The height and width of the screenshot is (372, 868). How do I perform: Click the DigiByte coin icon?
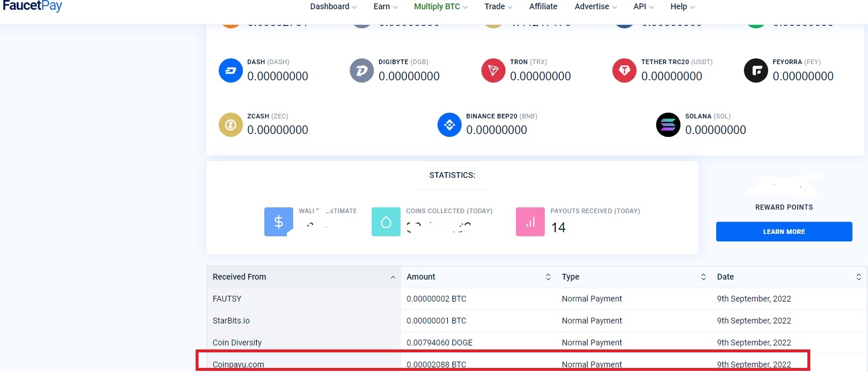tap(362, 70)
